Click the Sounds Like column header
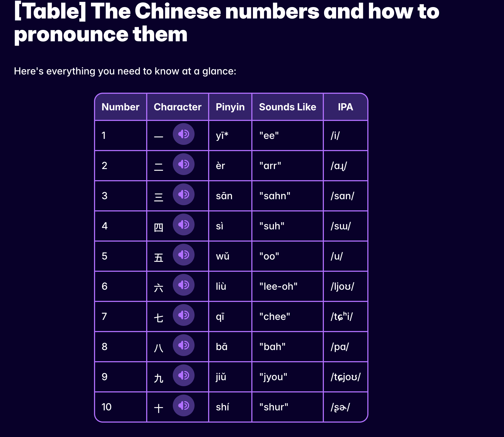The height and width of the screenshot is (437, 504). (x=287, y=107)
